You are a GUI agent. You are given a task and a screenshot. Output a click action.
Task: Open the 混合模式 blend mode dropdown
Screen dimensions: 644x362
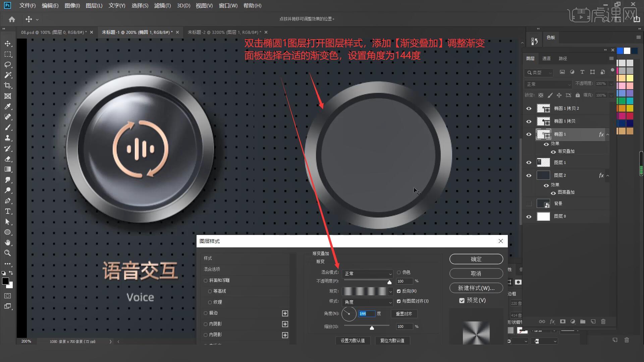point(368,274)
